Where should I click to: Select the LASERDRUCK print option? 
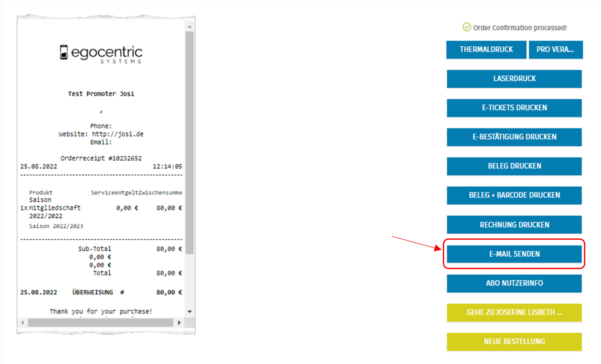(x=514, y=79)
